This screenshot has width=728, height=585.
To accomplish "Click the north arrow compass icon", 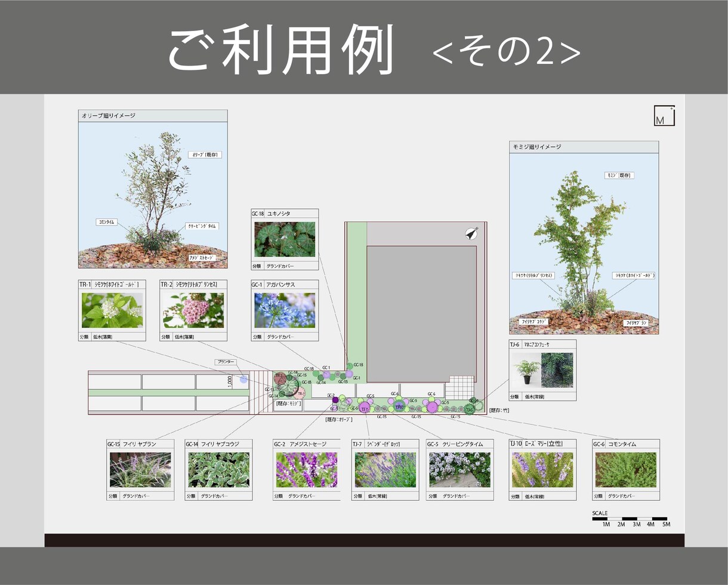I will click(x=472, y=233).
